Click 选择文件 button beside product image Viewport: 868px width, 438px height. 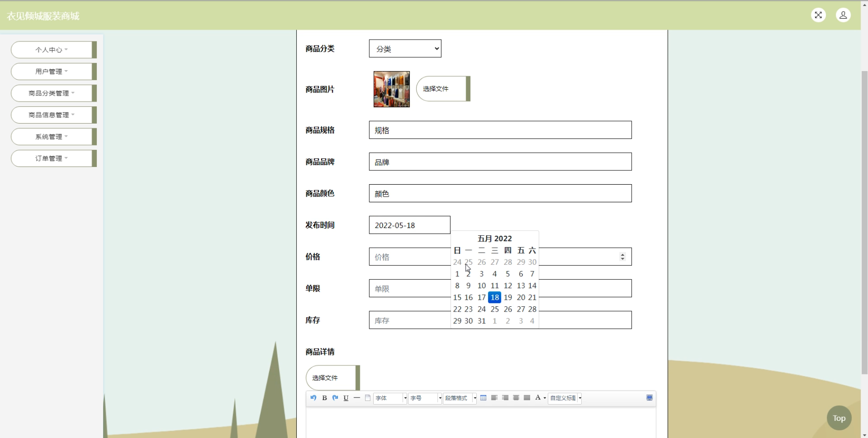pos(443,89)
